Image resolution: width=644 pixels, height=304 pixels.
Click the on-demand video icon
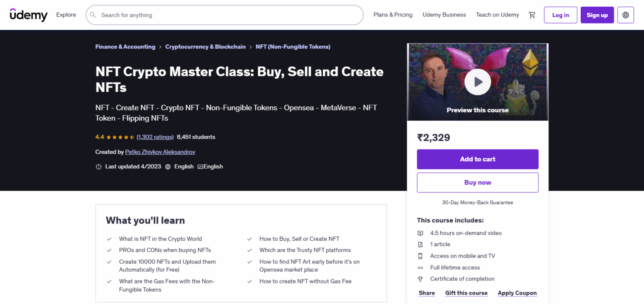[421, 233]
